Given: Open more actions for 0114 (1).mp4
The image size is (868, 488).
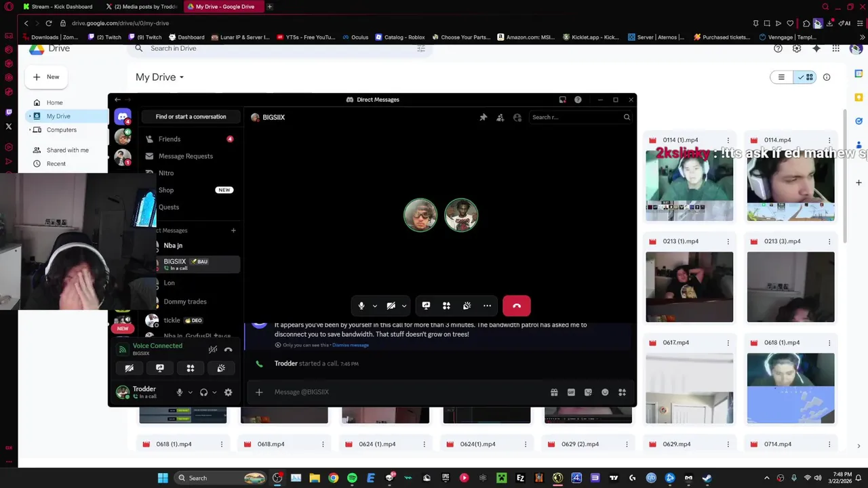Looking at the screenshot, I should (728, 140).
